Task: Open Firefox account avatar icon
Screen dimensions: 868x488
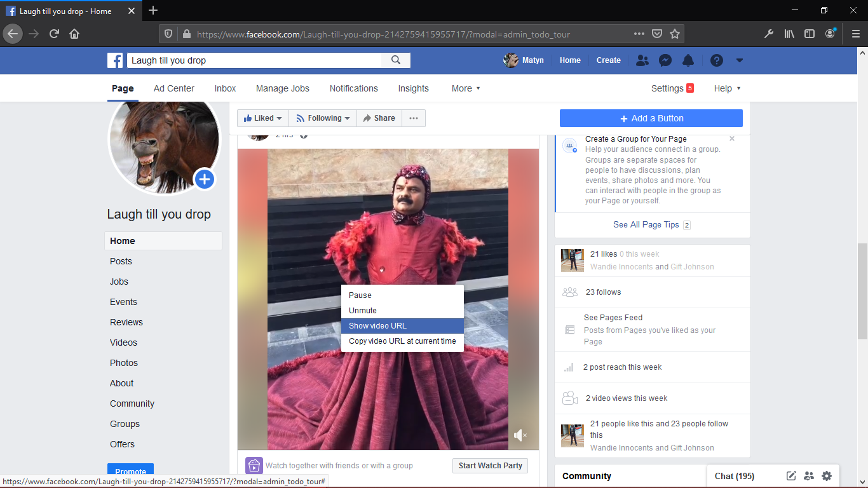Action: (831, 34)
